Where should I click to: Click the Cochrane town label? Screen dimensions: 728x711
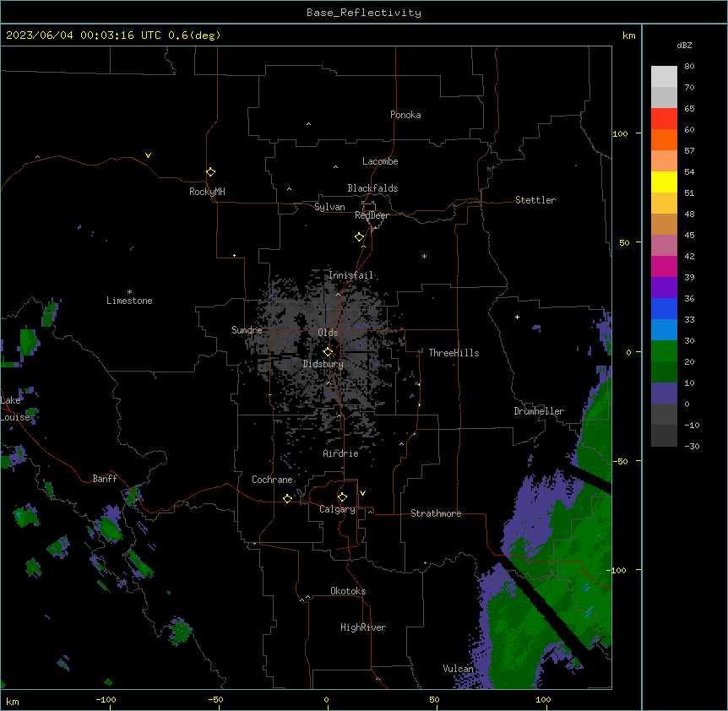[272, 480]
